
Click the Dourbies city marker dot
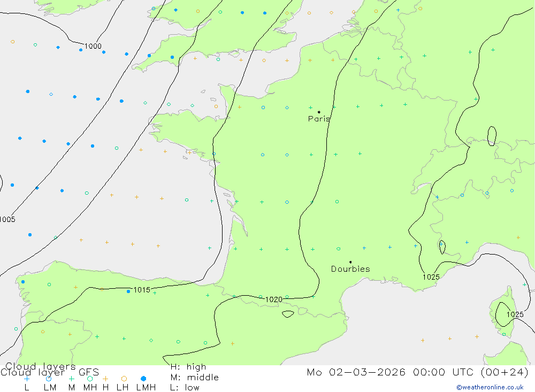350,262
